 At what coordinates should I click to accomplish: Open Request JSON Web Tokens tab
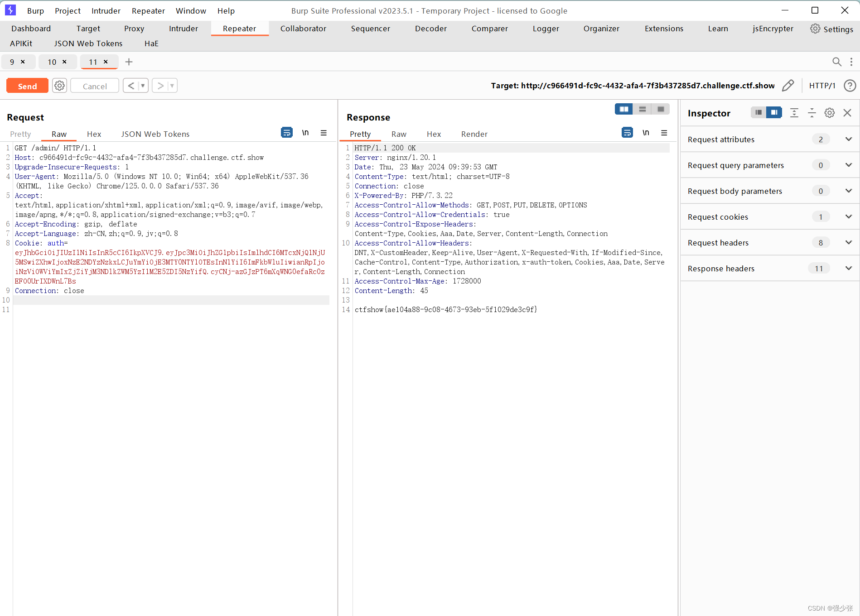(x=155, y=134)
